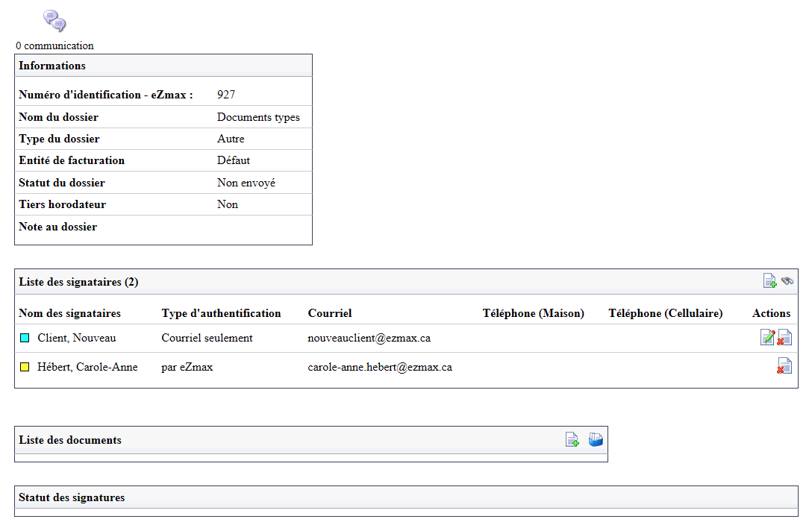Add a document in Liste des documents

(x=572, y=439)
